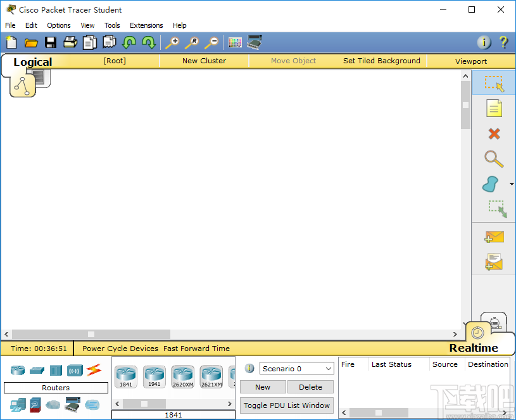
Task: Click the Copy toolbar icon
Action: 89,42
